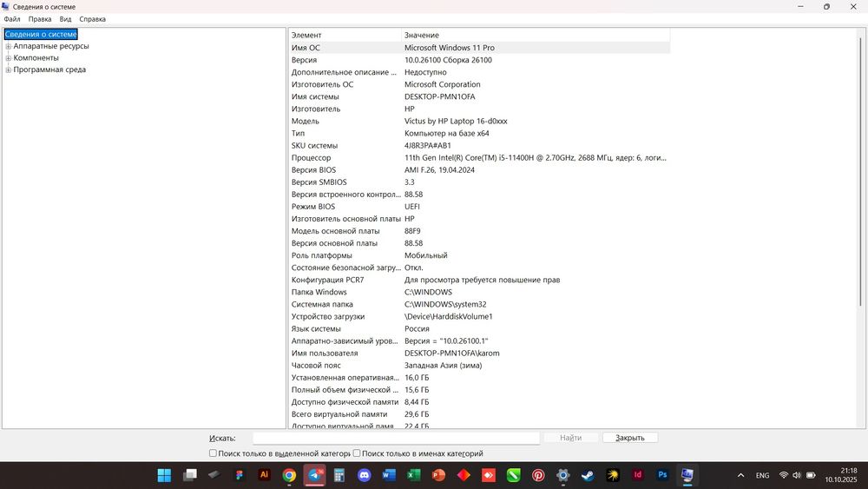The image size is (868, 489).
Task: Select the Конфигурация PCR7 row
Action: coord(479,281)
